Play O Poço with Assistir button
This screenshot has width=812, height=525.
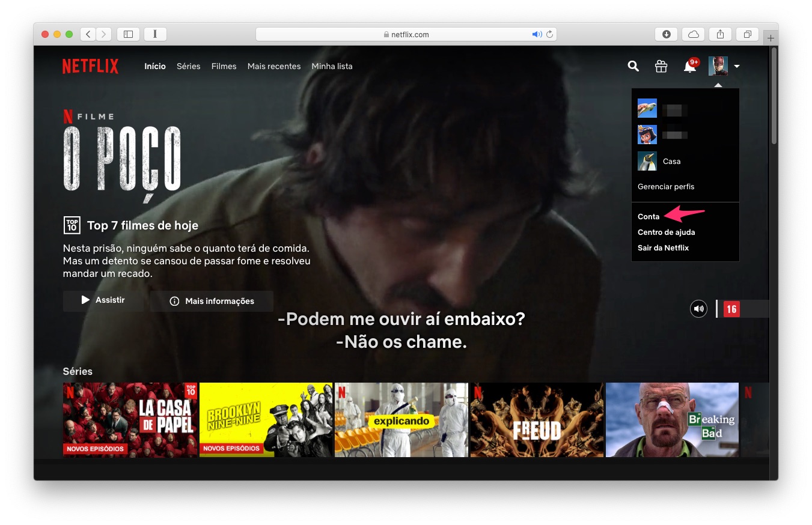[x=103, y=300]
